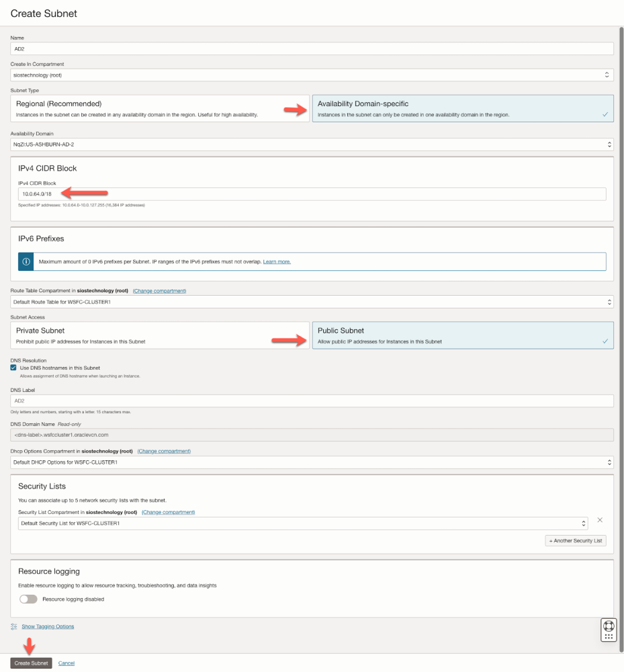Remove the Default Security List entry
The height and width of the screenshot is (672, 624).
[x=600, y=520]
